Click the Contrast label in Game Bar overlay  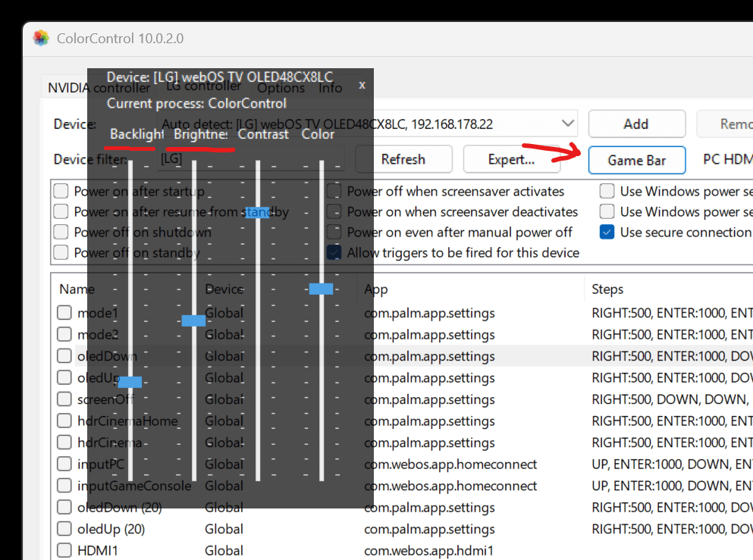[x=263, y=134]
